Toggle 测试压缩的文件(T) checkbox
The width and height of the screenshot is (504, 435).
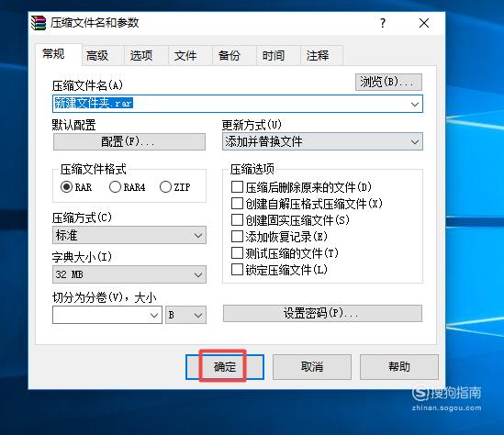point(237,253)
